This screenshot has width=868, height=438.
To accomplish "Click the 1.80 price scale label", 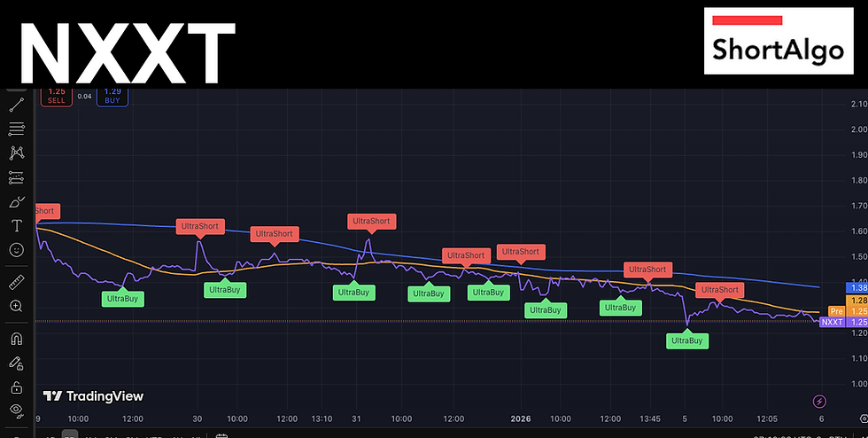I will (859, 180).
